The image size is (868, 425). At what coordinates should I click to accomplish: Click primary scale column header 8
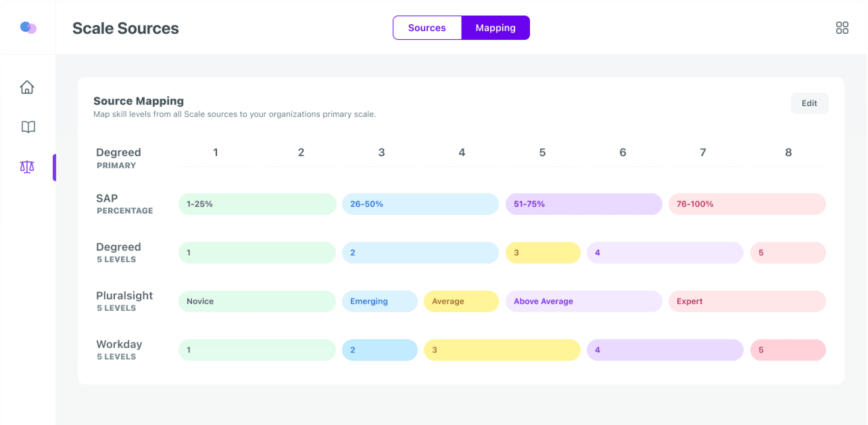(788, 153)
